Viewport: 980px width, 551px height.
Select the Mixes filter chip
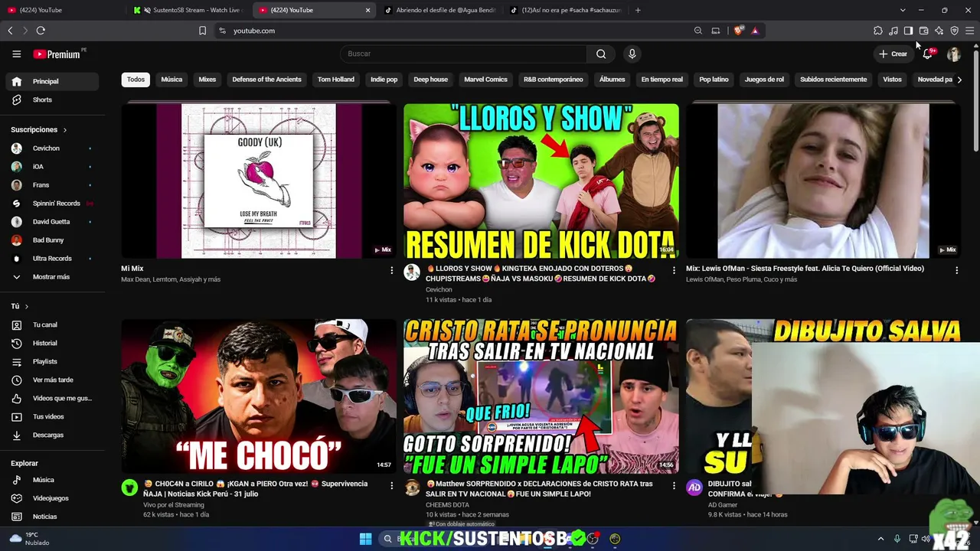coord(207,80)
